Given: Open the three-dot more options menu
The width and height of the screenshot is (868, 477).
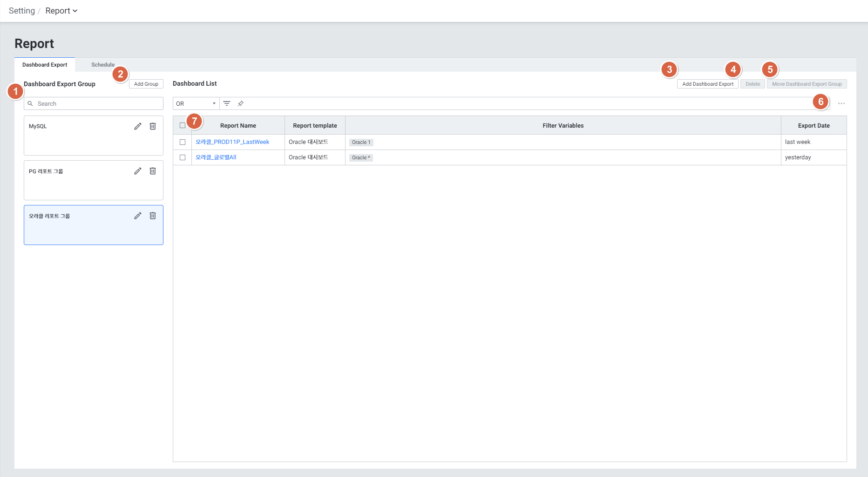Looking at the screenshot, I should [841, 103].
